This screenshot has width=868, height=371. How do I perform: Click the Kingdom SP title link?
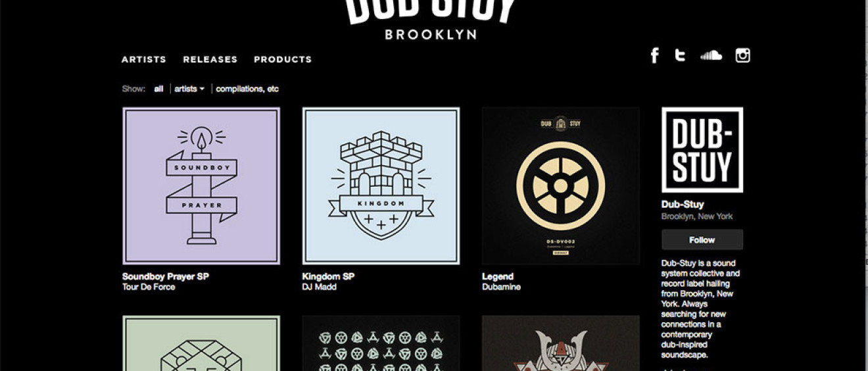328,276
